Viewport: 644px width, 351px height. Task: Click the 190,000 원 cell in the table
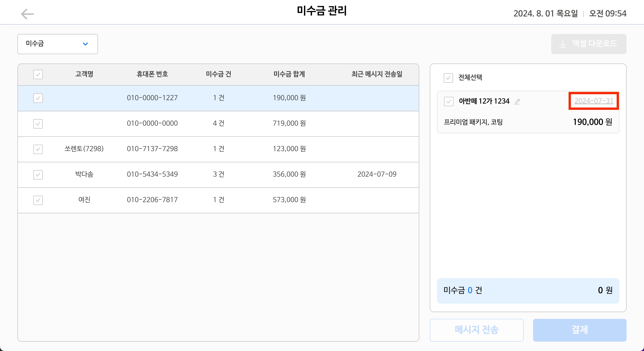tap(289, 98)
